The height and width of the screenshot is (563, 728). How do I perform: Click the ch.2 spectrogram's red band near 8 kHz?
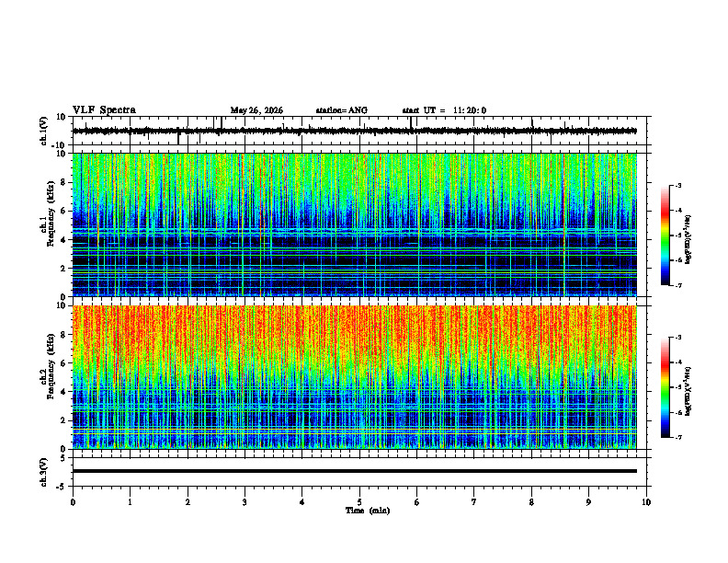point(354,335)
